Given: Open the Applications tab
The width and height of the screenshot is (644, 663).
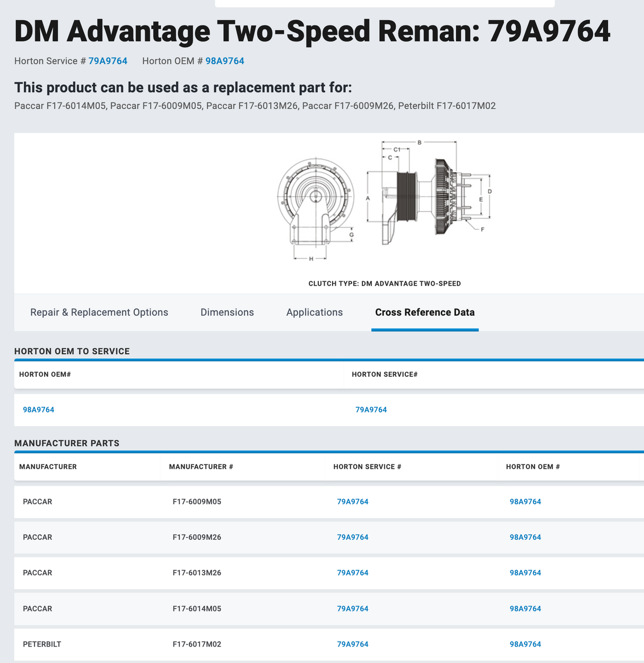Looking at the screenshot, I should tap(315, 312).
